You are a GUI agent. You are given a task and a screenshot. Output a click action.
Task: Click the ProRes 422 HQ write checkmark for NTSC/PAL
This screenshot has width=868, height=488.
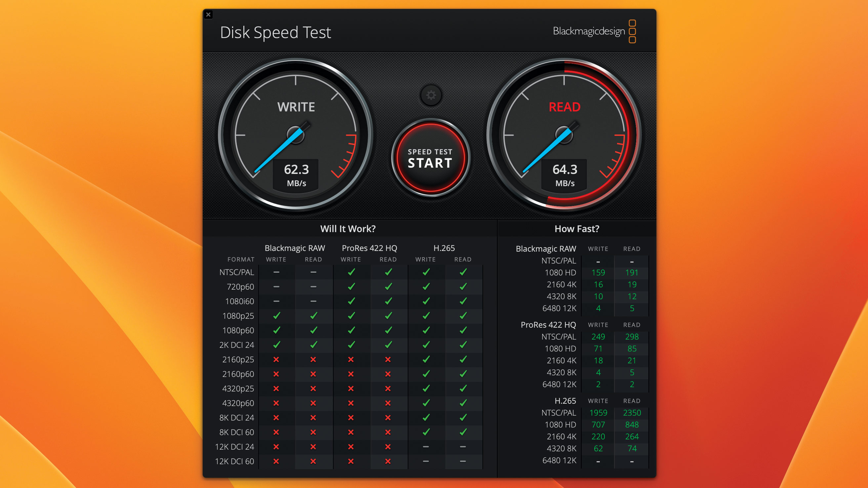(x=351, y=272)
